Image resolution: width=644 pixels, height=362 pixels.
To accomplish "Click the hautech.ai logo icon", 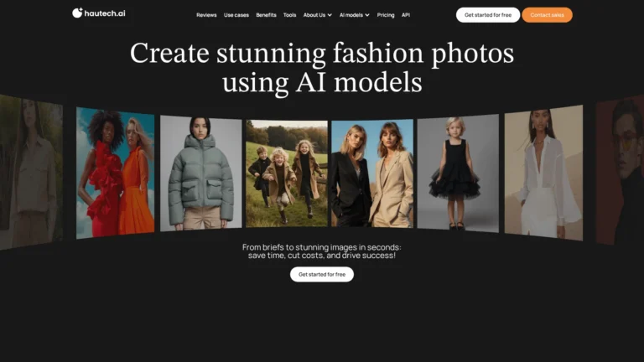I will [x=77, y=14].
